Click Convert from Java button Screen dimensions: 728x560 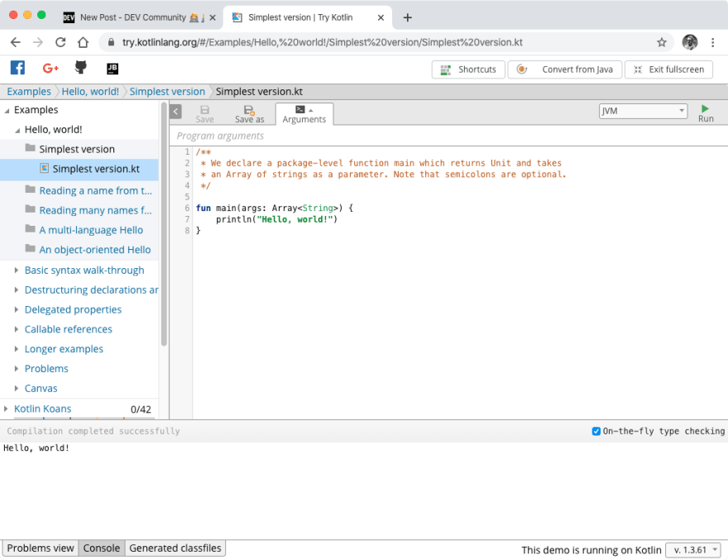564,69
